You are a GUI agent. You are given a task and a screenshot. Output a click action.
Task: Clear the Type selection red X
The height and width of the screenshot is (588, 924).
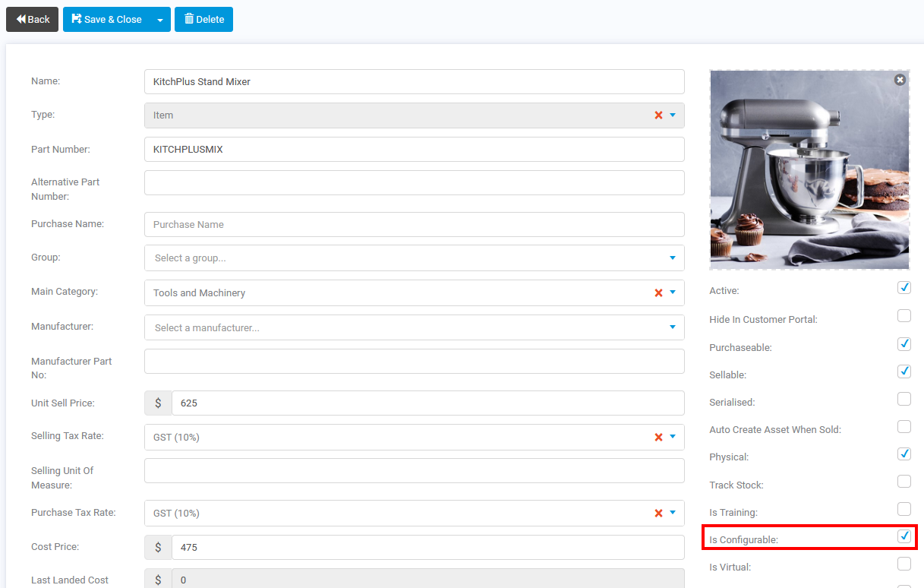coord(658,115)
